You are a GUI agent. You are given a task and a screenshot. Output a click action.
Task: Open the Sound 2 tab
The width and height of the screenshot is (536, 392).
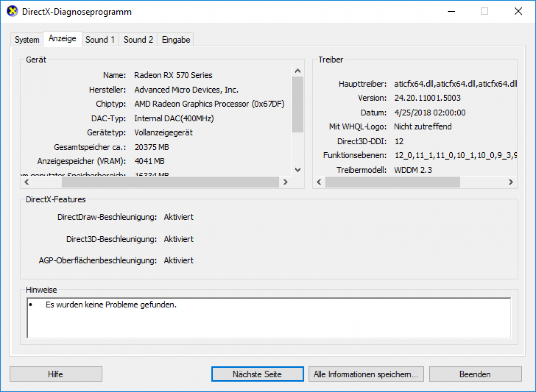139,40
